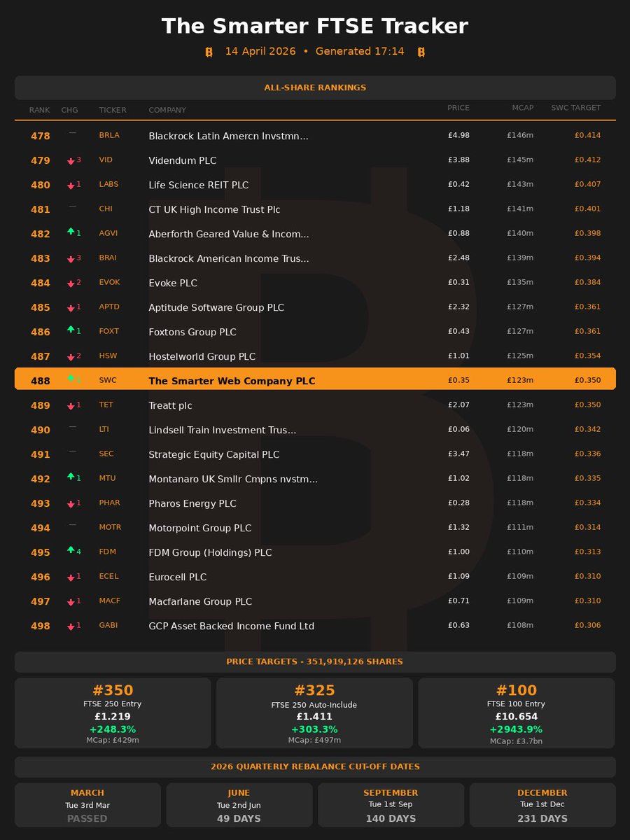Click the PRICE column header
This screenshot has height=840, width=630.
458,108
